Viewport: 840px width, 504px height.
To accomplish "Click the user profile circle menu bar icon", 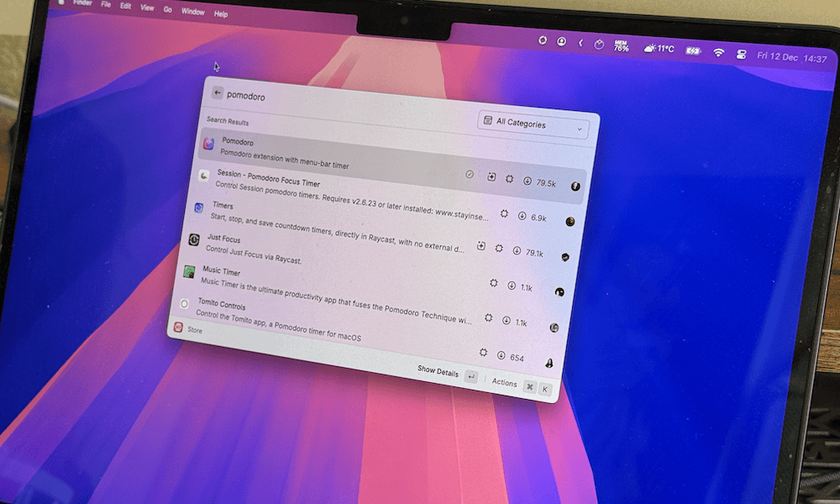I will point(561,41).
